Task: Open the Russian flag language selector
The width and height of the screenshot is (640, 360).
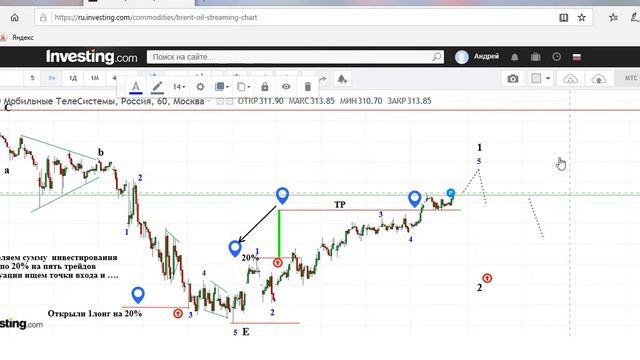Action: (577, 57)
